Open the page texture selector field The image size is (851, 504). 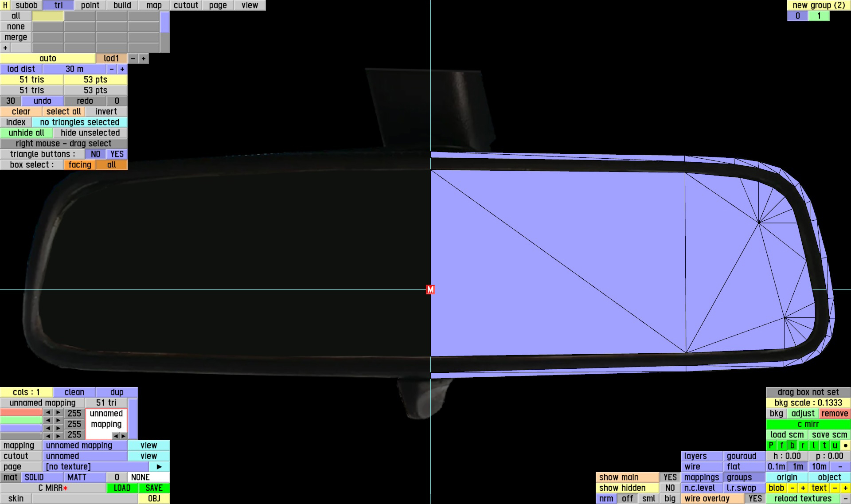[x=95, y=467]
